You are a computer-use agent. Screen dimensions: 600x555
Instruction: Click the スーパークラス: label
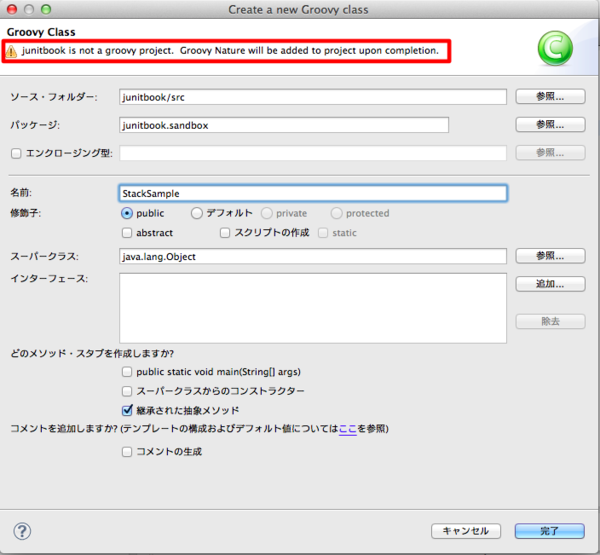pyautogui.click(x=44, y=256)
